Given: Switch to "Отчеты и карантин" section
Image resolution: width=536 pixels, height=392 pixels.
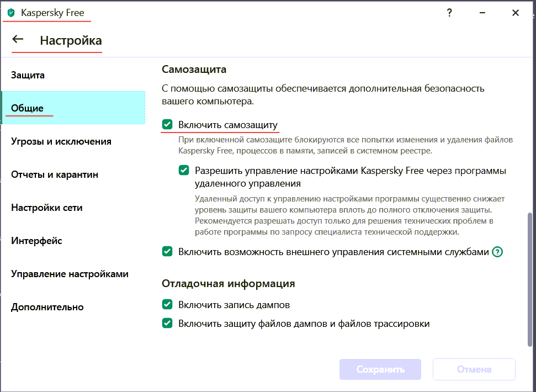Looking at the screenshot, I should tap(73, 174).
